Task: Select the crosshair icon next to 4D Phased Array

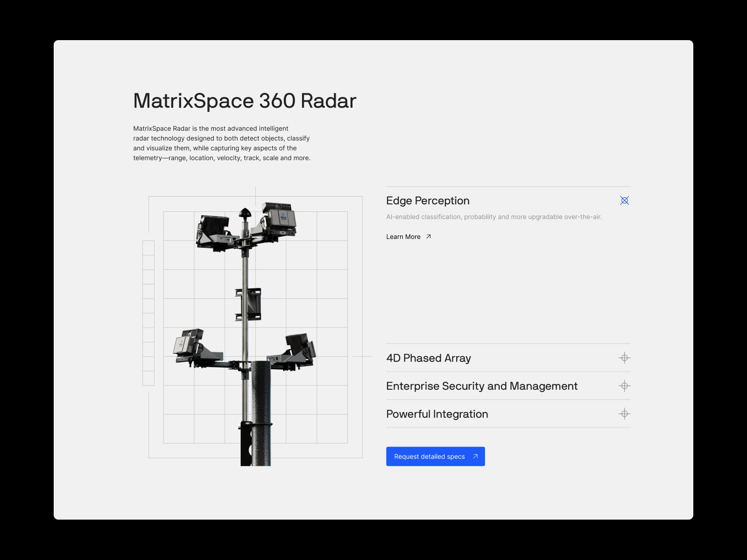Action: (x=624, y=357)
